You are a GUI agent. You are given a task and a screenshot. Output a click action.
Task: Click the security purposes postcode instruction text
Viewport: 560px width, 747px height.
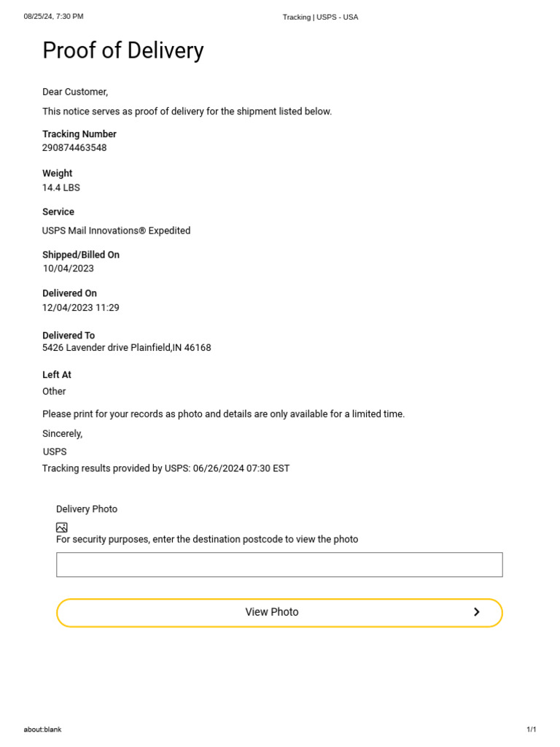pos(207,539)
